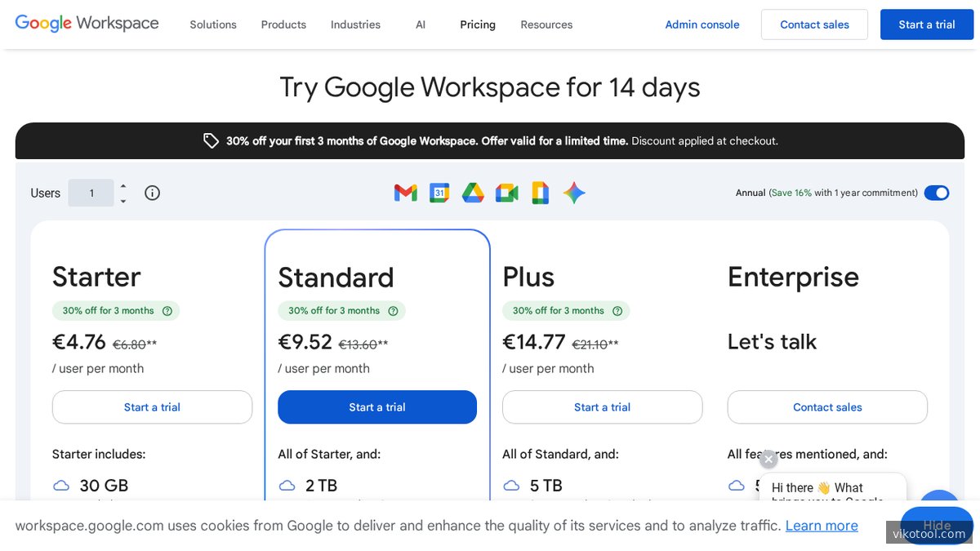Image resolution: width=980 pixels, height=551 pixels.
Task: Click the Google Workspace logo
Action: tap(86, 24)
